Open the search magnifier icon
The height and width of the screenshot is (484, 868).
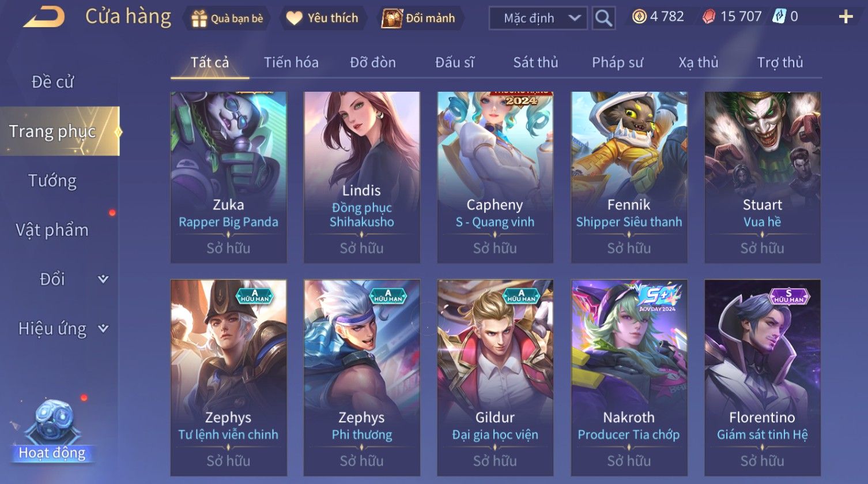point(603,18)
